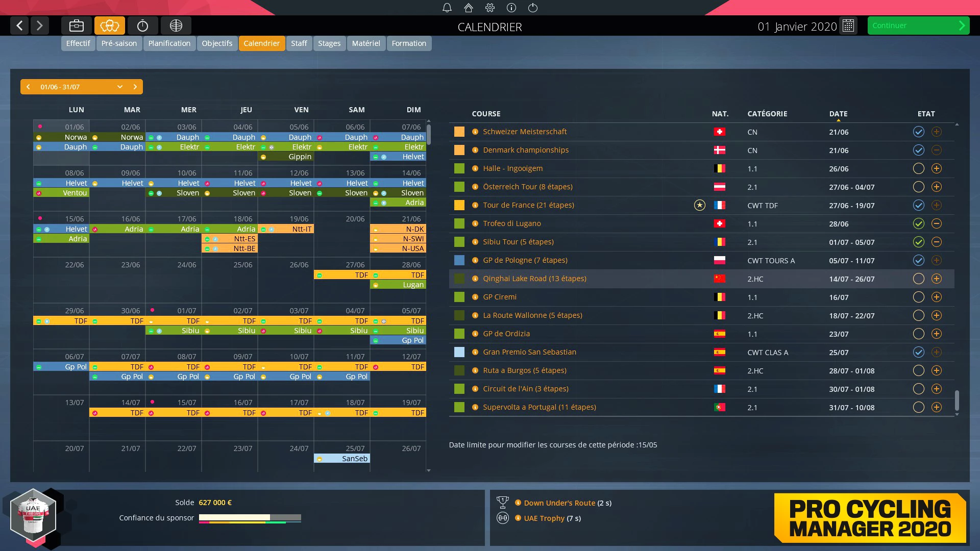
Task: Open the Down Under's Route link
Action: tap(559, 503)
